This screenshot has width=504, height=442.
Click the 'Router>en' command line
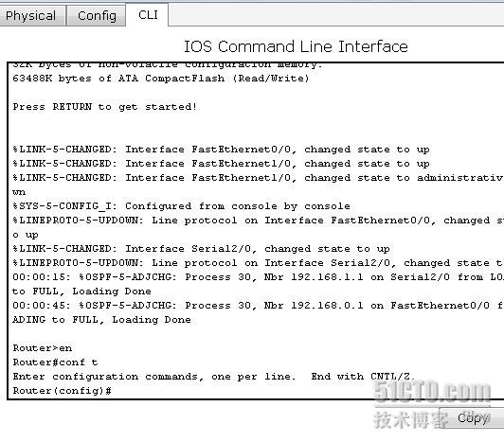(43, 348)
